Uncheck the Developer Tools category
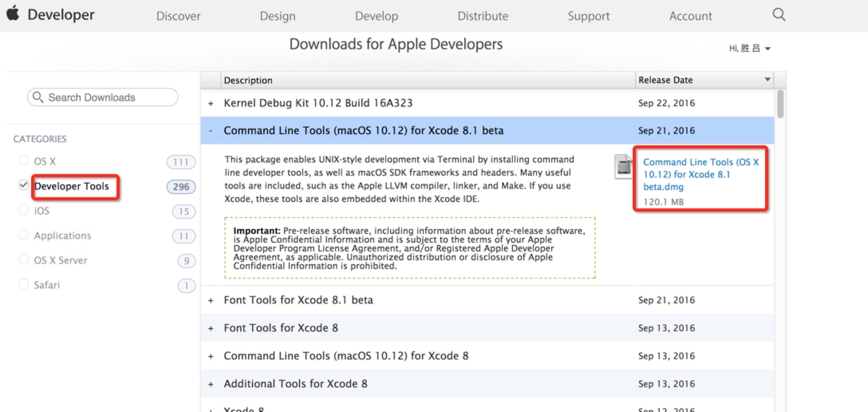 pyautogui.click(x=24, y=185)
